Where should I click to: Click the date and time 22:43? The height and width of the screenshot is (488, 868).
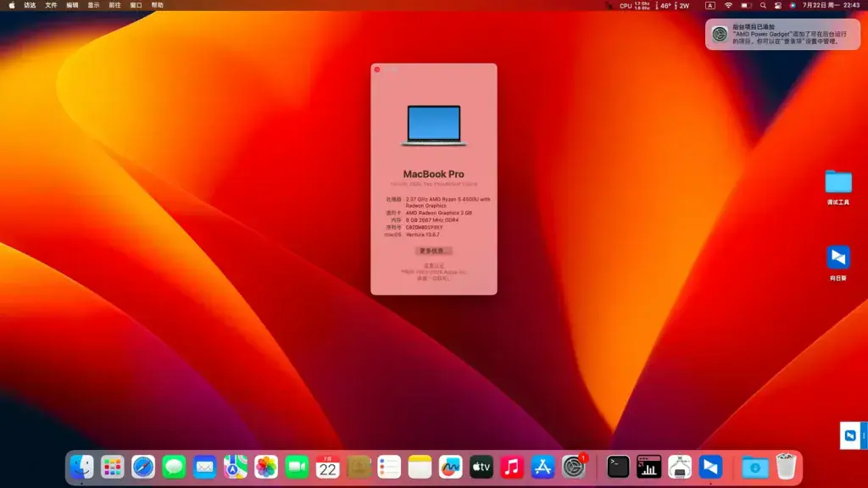831,6
